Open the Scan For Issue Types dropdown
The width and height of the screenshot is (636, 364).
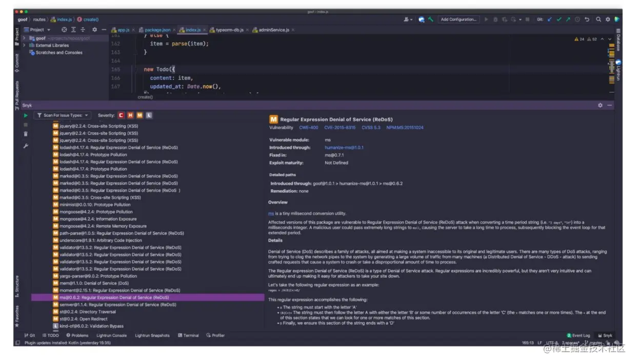(62, 115)
